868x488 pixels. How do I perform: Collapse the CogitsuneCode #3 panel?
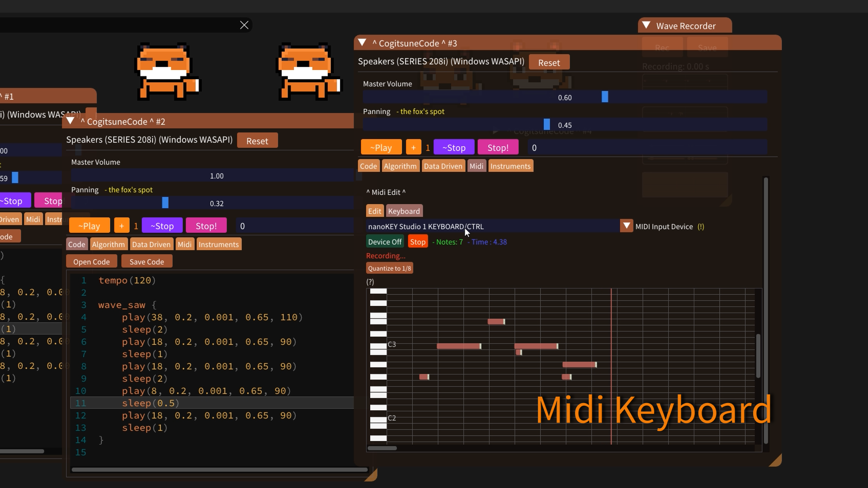[x=362, y=42]
